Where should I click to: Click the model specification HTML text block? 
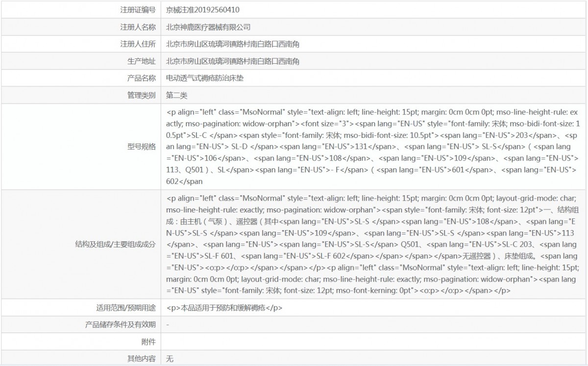pyautogui.click(x=373, y=146)
